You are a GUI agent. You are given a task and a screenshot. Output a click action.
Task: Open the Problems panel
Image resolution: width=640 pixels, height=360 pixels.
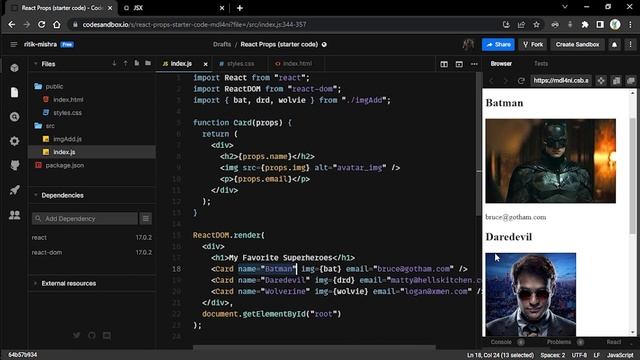[559, 342]
